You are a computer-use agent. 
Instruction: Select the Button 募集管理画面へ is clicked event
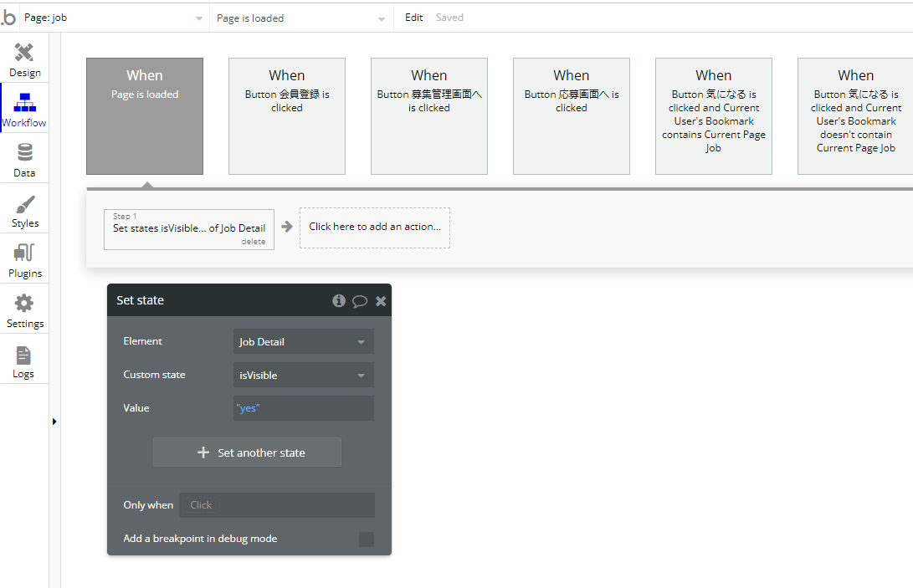pyautogui.click(x=429, y=116)
